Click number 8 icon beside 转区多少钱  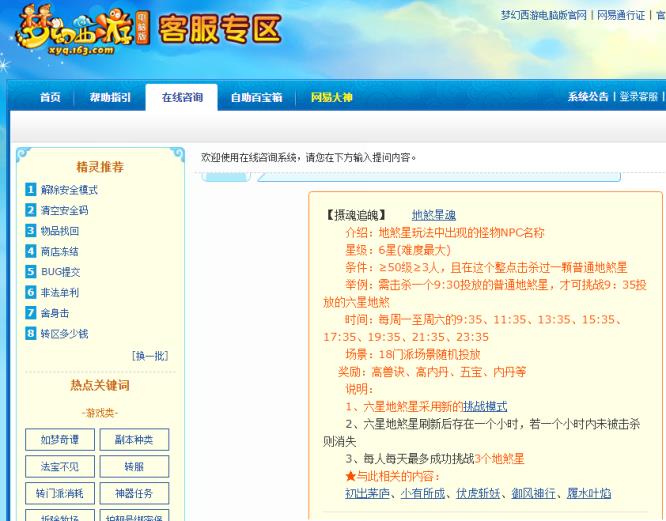[31, 333]
